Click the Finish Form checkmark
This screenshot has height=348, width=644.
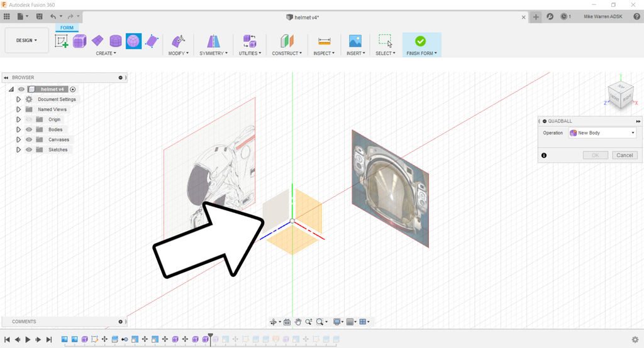coord(420,41)
